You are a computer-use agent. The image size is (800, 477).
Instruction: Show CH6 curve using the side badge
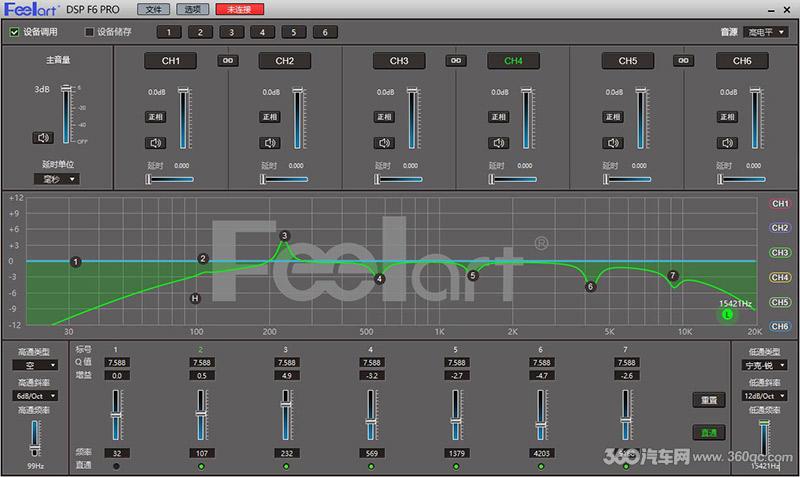tap(780, 326)
